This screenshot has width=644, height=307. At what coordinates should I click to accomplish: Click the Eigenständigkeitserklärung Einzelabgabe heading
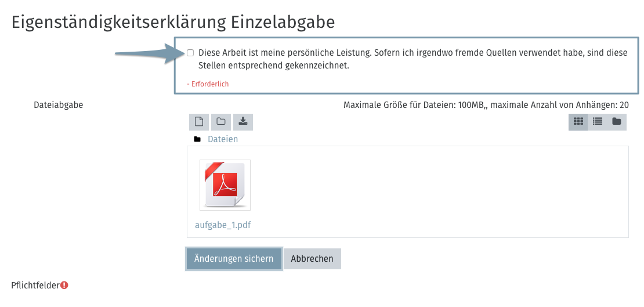coord(173,22)
